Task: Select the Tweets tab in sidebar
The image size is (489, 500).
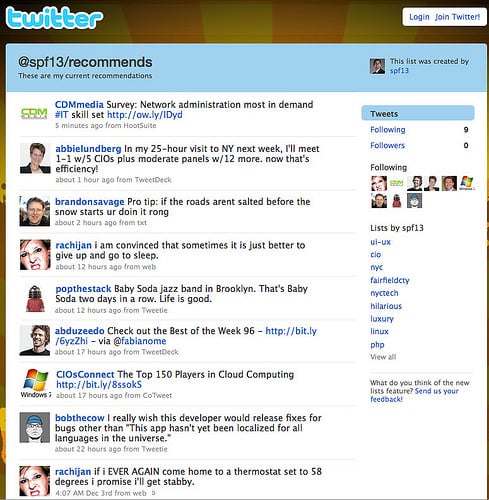Action: [418, 113]
